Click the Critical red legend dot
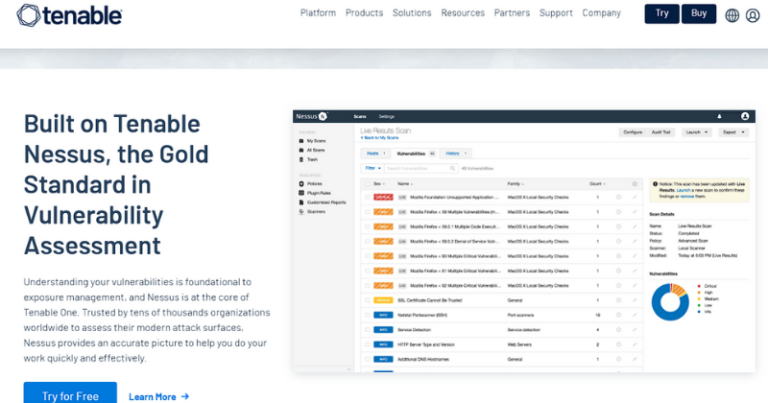Viewport: 768px width, 403px height. tap(699, 286)
